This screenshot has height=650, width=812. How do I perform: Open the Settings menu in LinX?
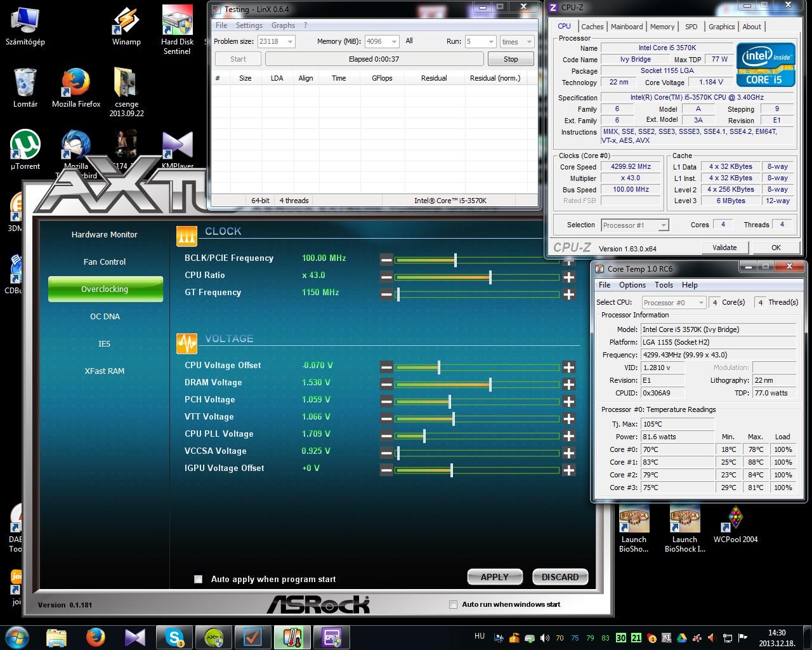[x=249, y=25]
